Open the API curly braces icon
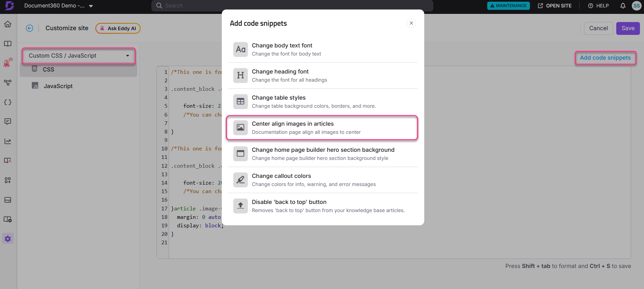This screenshot has height=289, width=644. (8, 102)
